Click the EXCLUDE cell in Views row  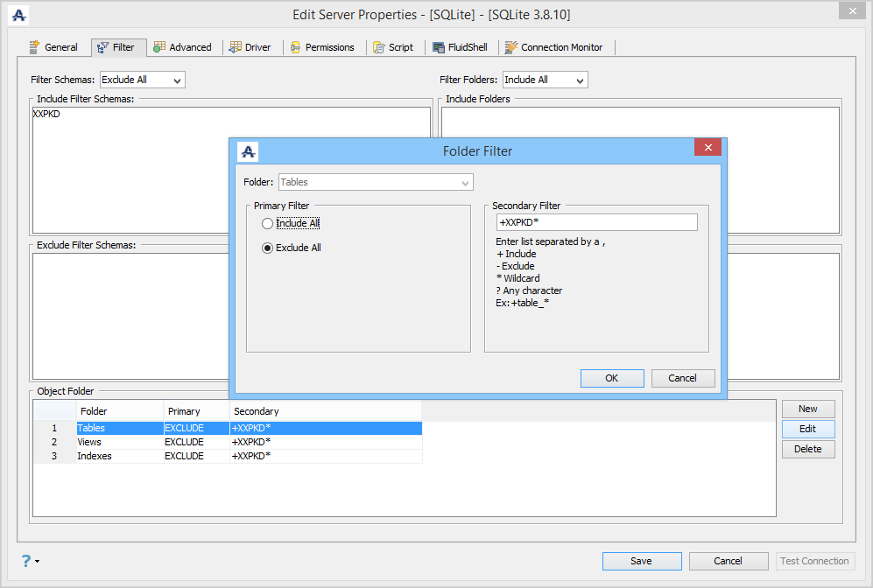point(196,442)
